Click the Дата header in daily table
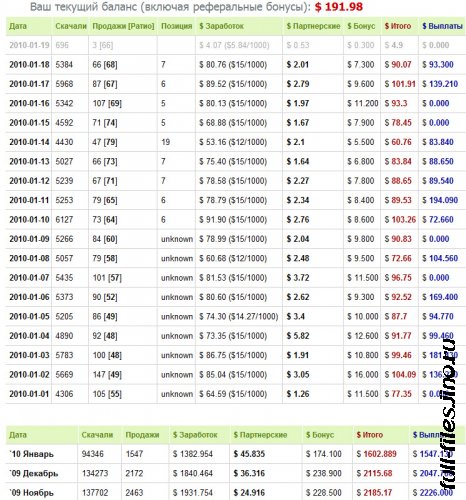466x500 pixels. pos(18,26)
